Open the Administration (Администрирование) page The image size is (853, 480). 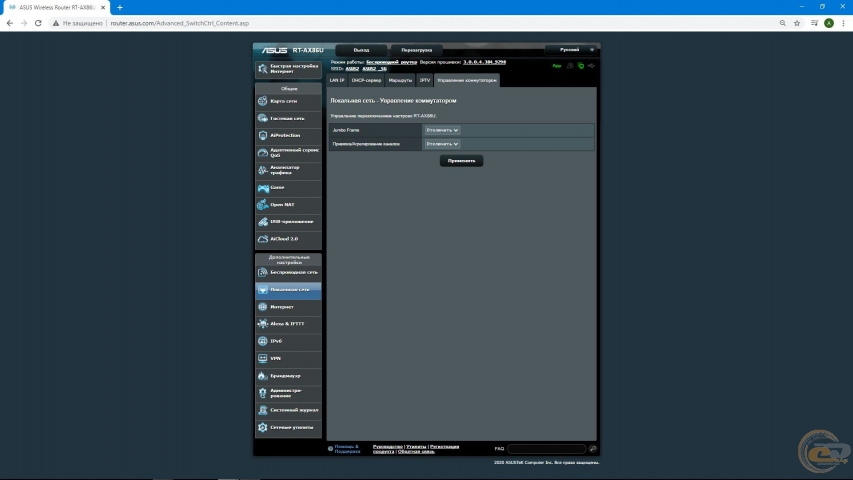click(288, 393)
